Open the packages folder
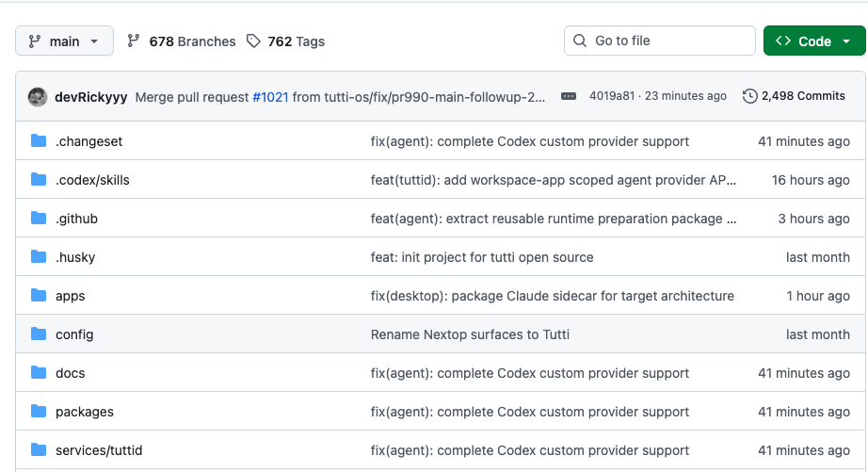This screenshot has height=472, width=868. point(85,412)
